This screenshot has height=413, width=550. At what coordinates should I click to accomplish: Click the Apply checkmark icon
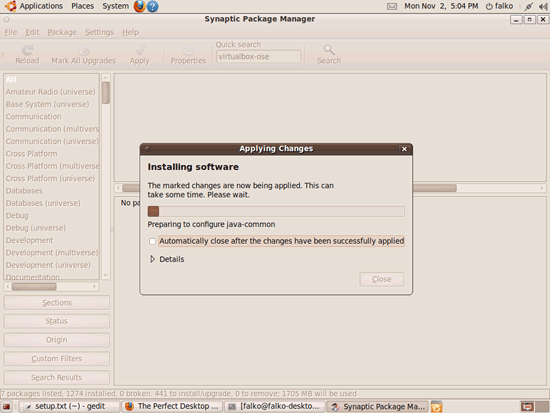140,50
